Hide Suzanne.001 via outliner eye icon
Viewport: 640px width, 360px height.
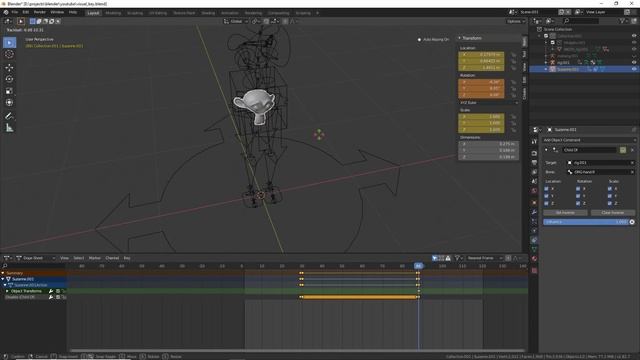point(634,69)
